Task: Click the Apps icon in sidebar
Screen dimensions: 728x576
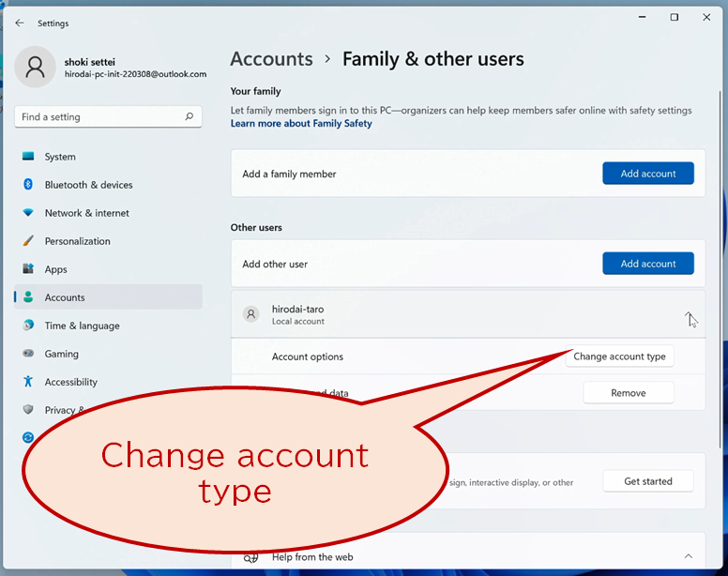Action: click(x=28, y=268)
